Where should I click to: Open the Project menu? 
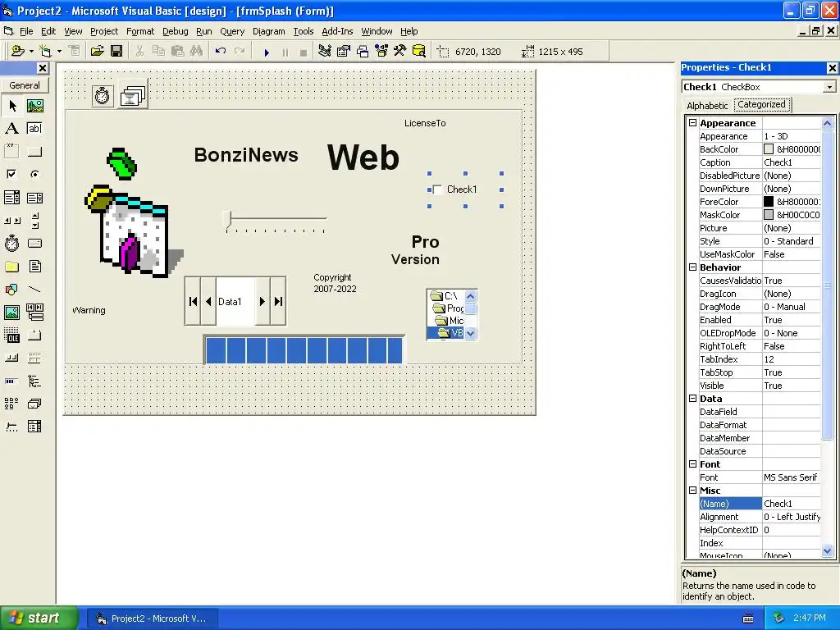[x=104, y=31]
